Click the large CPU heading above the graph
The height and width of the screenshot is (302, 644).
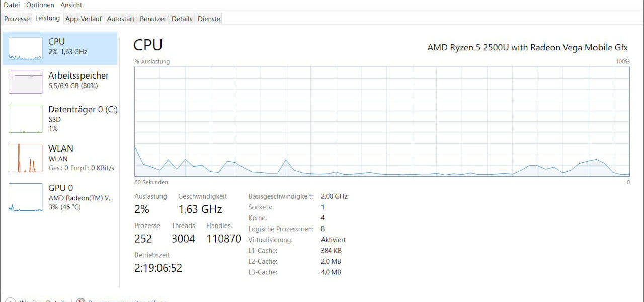pos(148,45)
